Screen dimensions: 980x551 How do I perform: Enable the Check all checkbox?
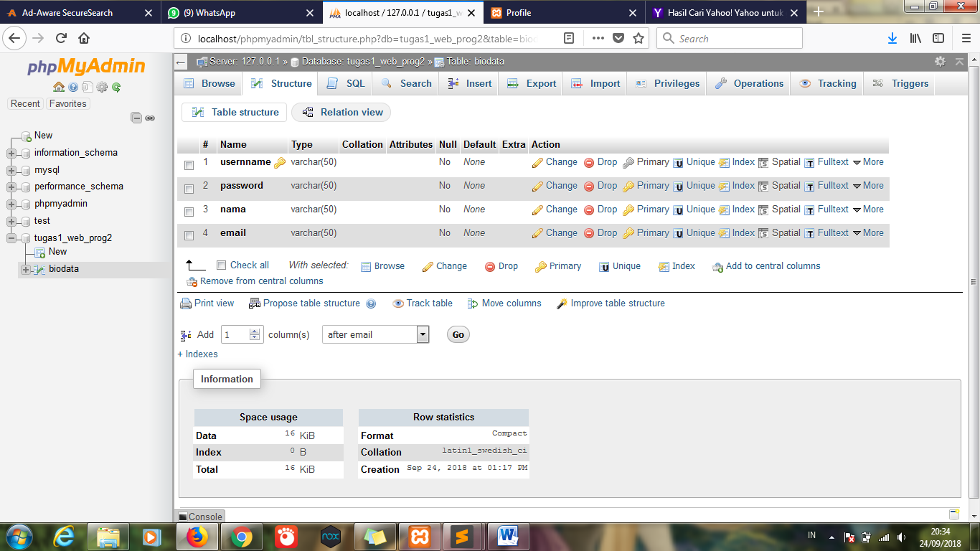[x=221, y=265]
